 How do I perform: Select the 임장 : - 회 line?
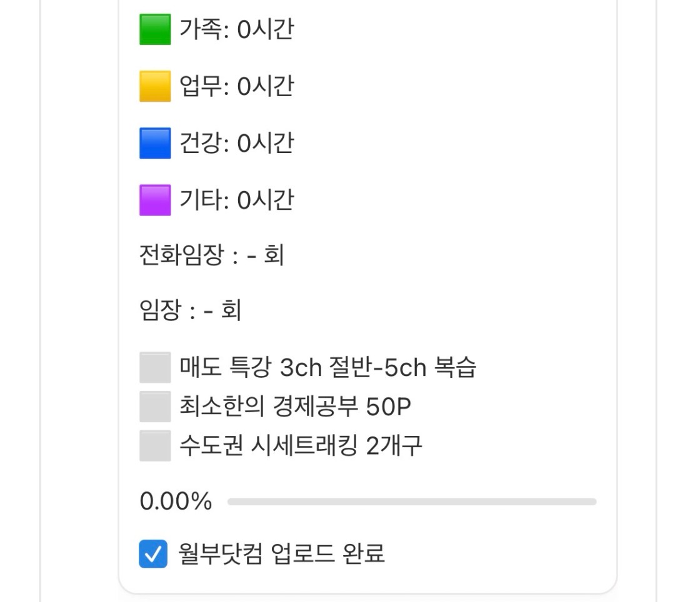(190, 310)
